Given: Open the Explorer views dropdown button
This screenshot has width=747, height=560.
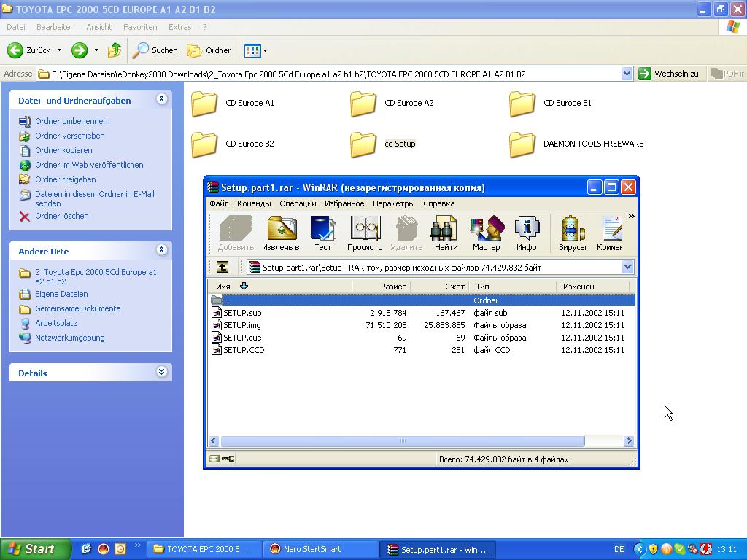Looking at the screenshot, I should coord(255,50).
